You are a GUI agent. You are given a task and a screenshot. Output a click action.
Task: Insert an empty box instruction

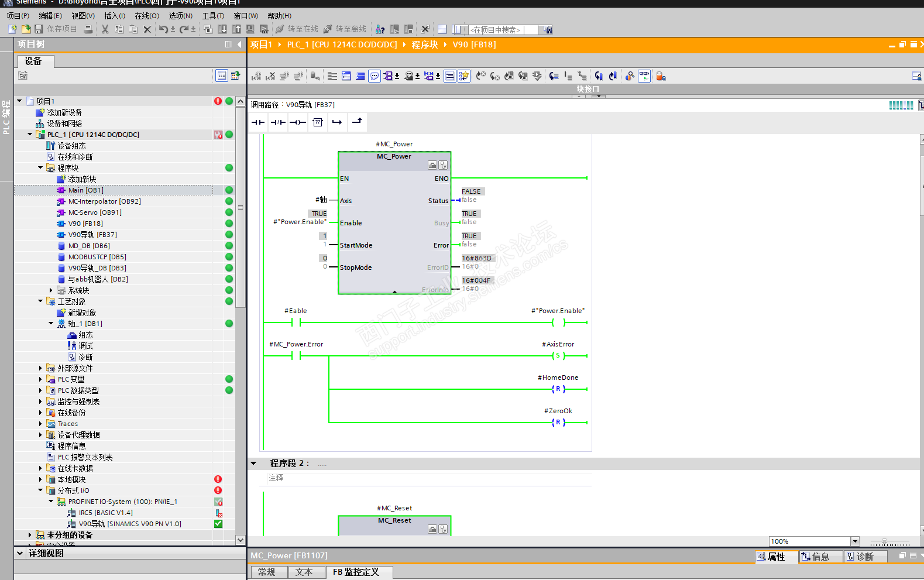[318, 122]
